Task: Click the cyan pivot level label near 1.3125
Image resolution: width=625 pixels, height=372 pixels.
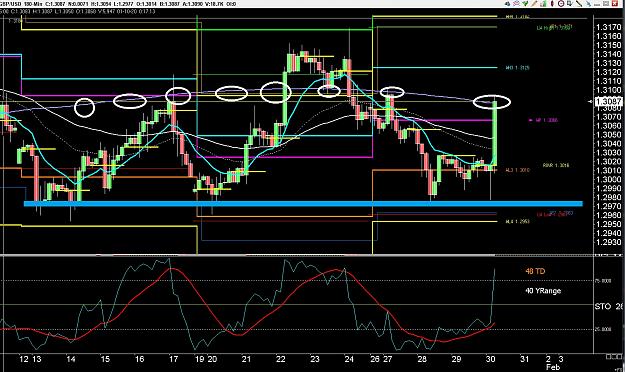Action: [x=517, y=68]
